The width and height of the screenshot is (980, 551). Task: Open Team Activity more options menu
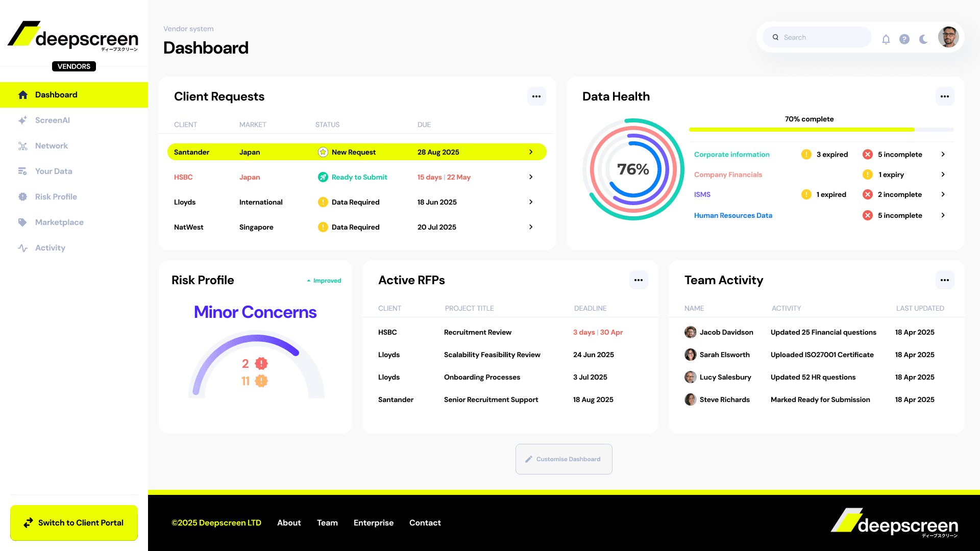945,280
